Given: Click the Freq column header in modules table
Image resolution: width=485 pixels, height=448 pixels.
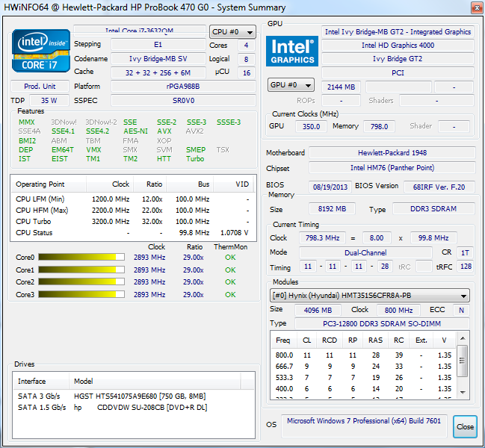Looking at the screenshot, I should point(283,340).
